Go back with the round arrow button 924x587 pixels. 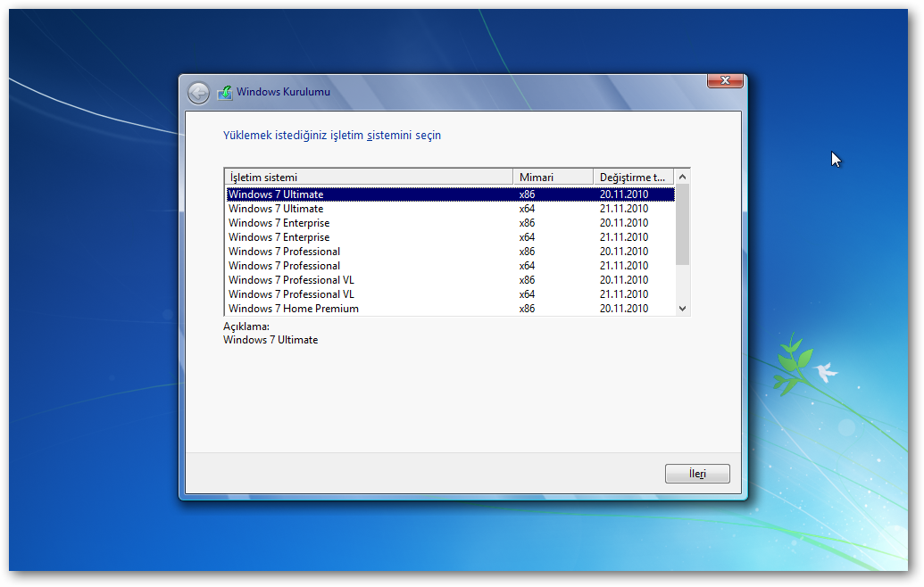click(x=198, y=93)
